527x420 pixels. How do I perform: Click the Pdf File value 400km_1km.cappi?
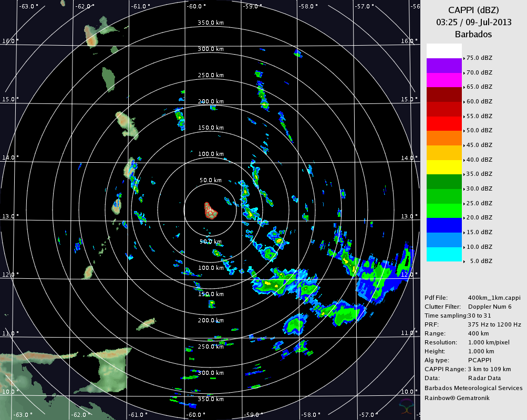[494, 298]
